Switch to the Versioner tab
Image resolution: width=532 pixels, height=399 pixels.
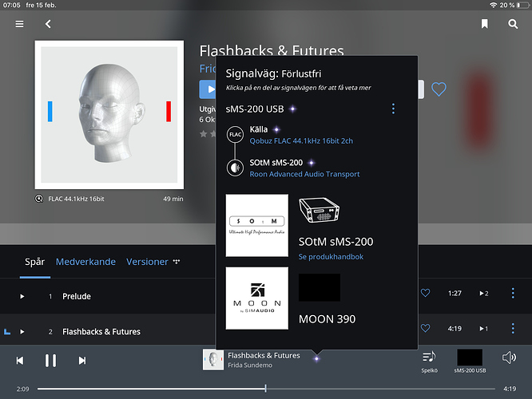coord(147,262)
